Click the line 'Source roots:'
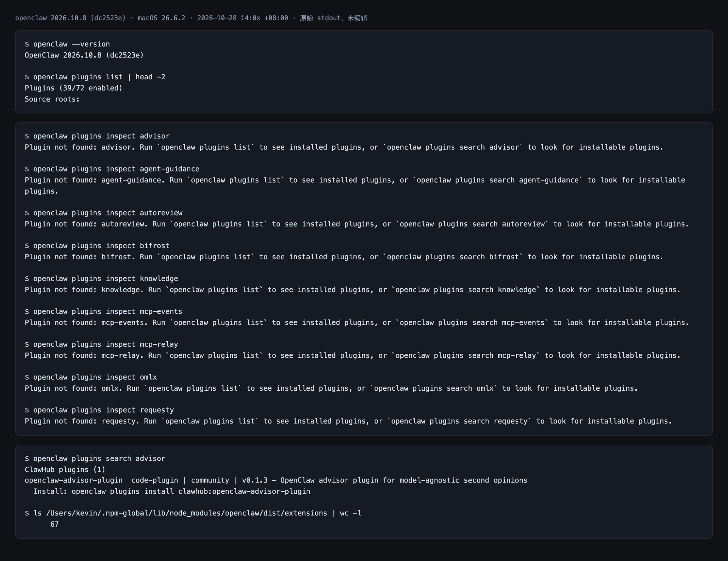Image resolution: width=728 pixels, height=561 pixels. [52, 99]
